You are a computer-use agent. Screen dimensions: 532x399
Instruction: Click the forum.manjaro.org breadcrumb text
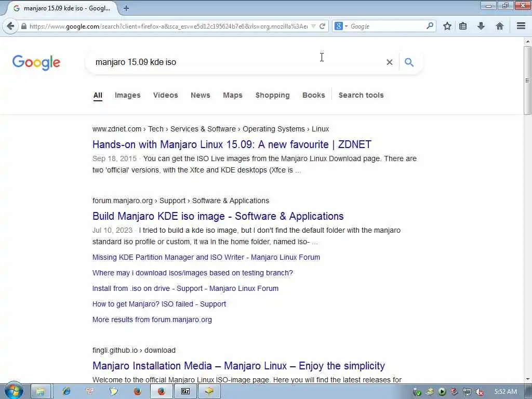pos(123,201)
